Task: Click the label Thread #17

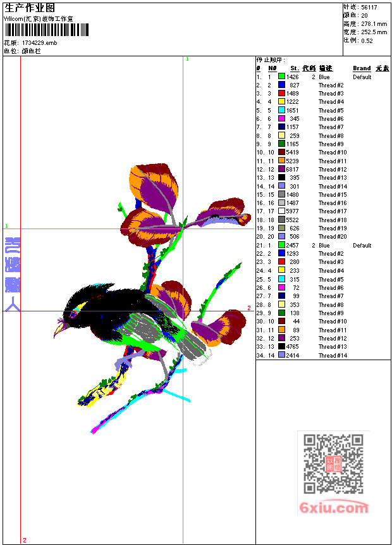Action: pyautogui.click(x=333, y=211)
